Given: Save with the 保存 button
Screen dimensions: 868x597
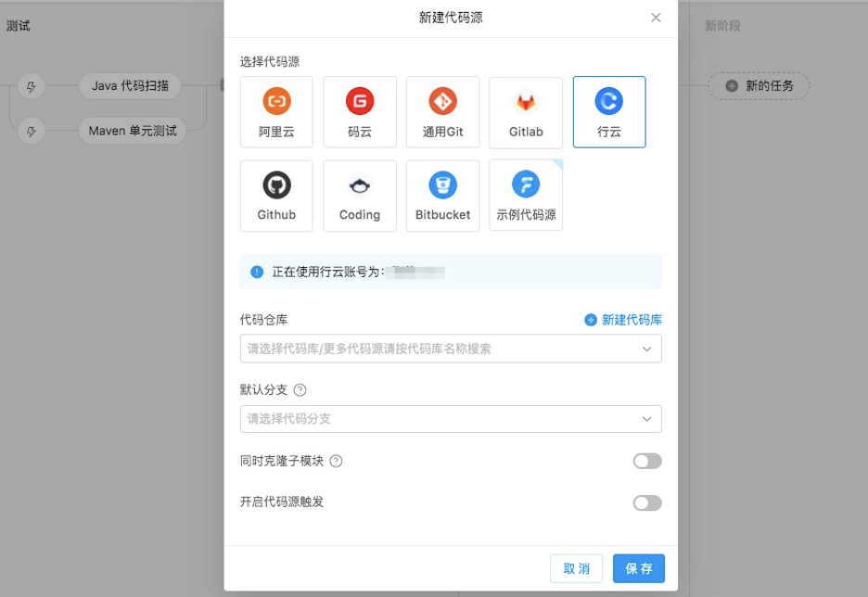Looking at the screenshot, I should coord(639,568).
